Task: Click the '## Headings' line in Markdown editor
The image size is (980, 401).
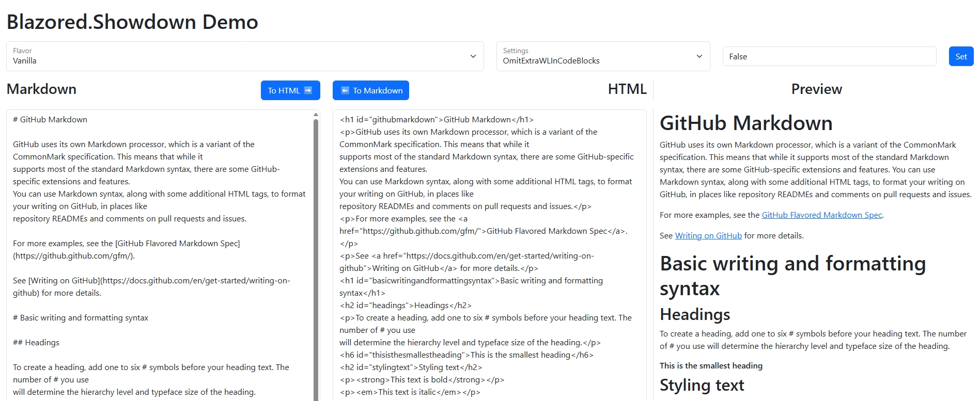Action: click(36, 342)
